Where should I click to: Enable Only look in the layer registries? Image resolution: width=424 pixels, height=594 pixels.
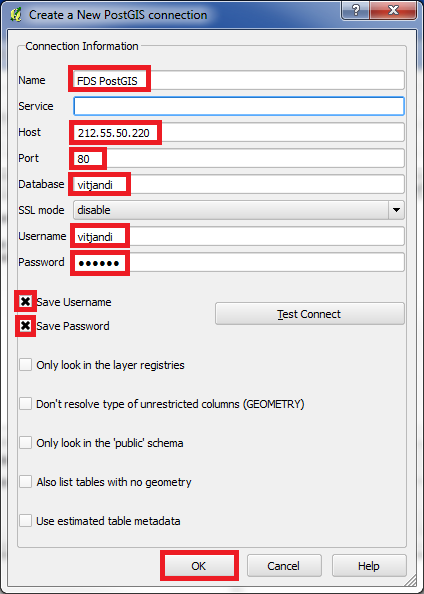[x=25, y=365]
